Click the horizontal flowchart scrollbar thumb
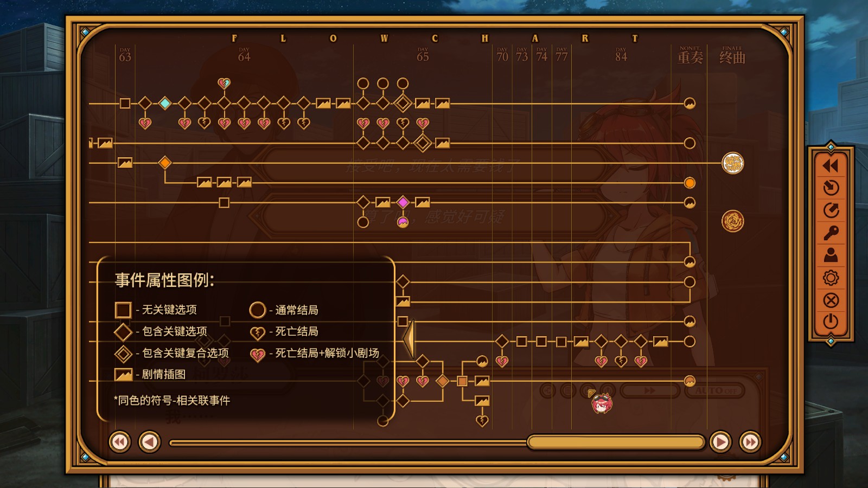Image resolution: width=868 pixels, height=488 pixels. point(616,442)
